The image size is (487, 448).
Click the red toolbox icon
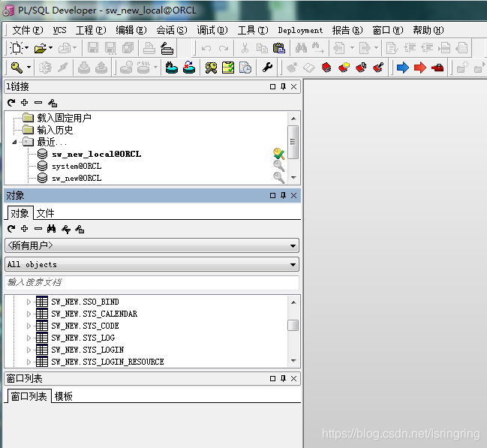coord(437,68)
